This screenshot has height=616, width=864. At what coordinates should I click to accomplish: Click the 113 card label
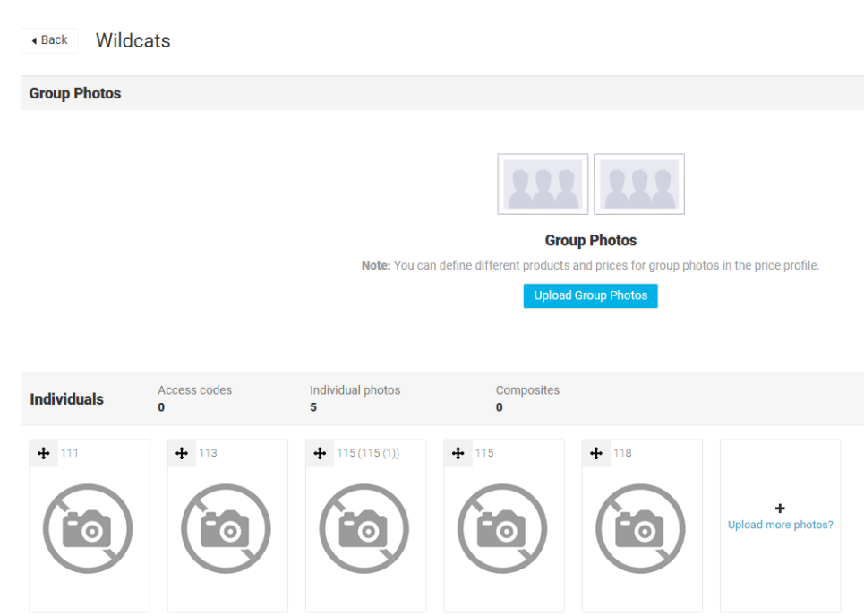(208, 453)
